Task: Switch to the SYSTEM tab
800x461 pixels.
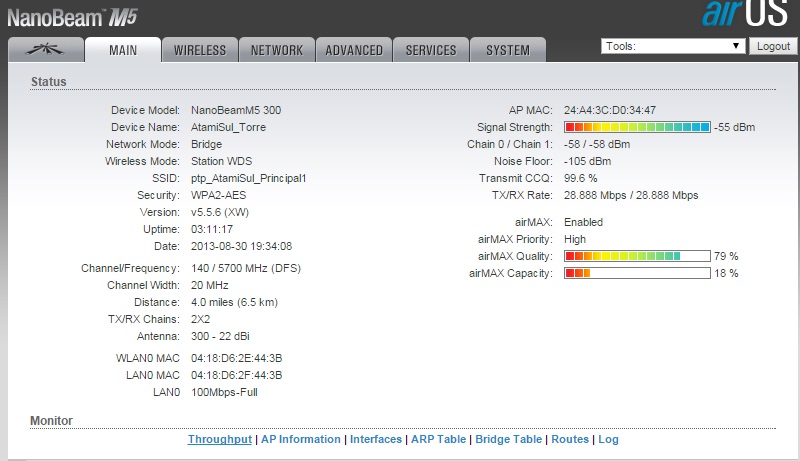Action: click(x=508, y=50)
